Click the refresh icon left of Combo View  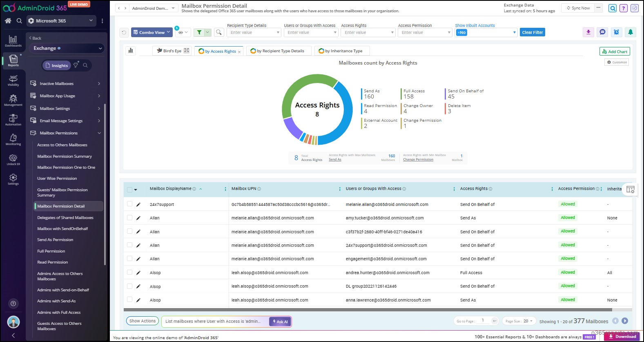point(124,32)
